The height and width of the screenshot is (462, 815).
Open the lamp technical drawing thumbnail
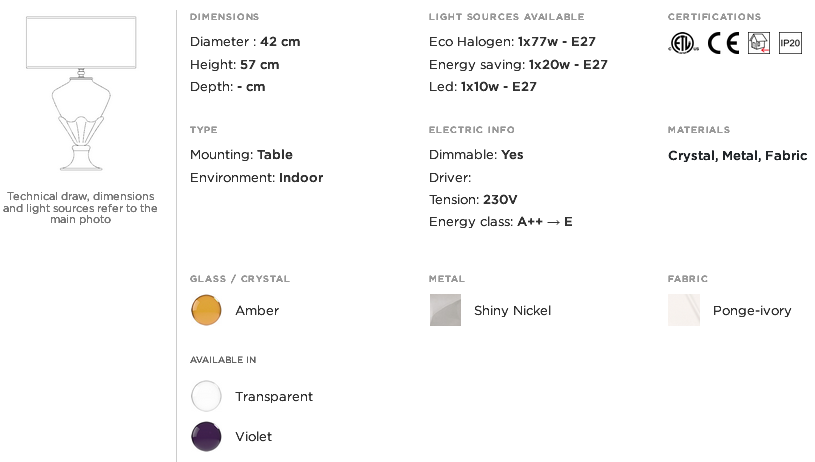(81, 94)
